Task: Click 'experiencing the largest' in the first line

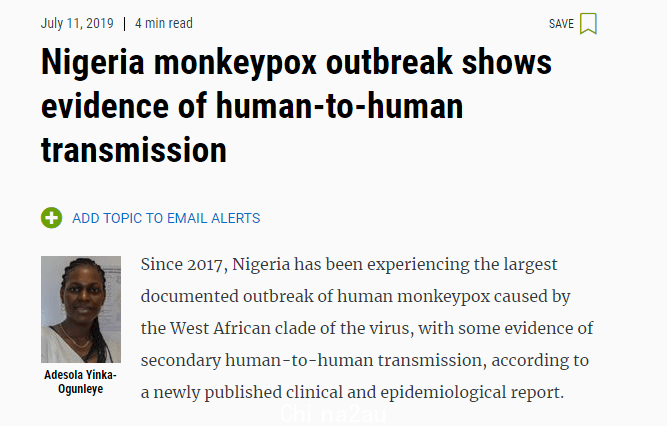Action: click(462, 265)
